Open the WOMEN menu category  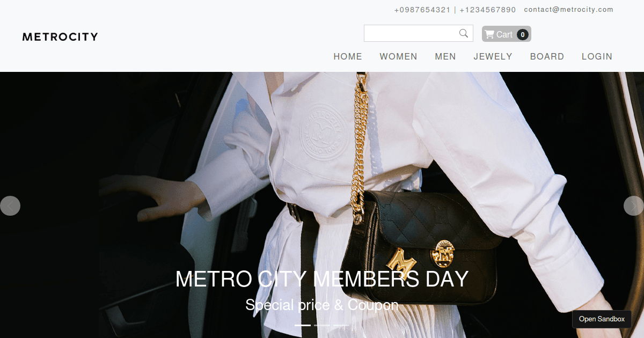coord(398,56)
